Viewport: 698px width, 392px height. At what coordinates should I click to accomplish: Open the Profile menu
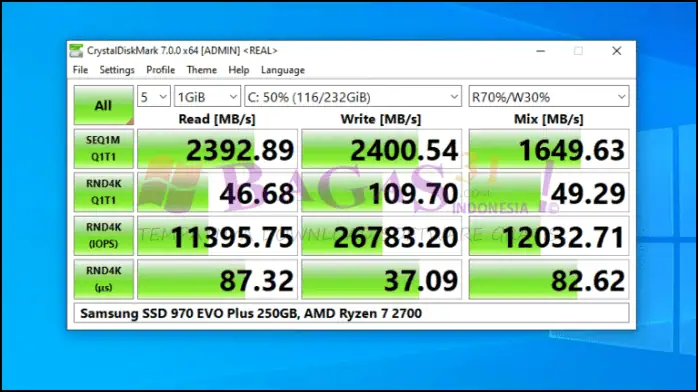[x=160, y=70]
